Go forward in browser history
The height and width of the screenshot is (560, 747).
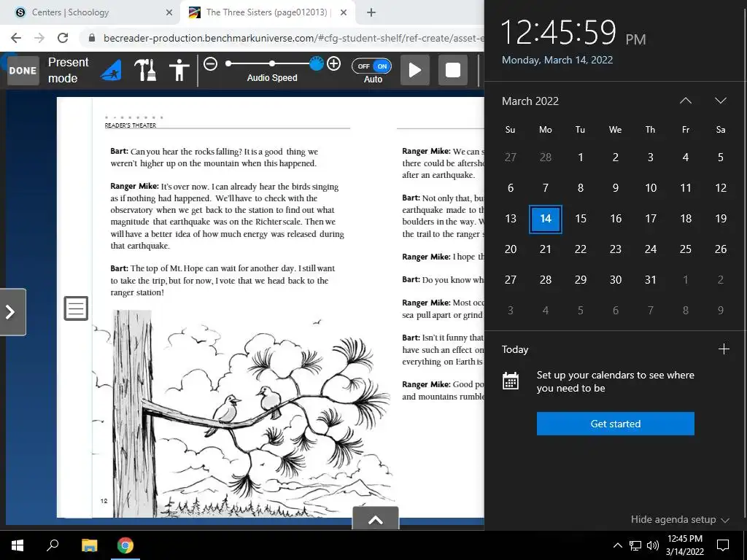click(x=39, y=38)
